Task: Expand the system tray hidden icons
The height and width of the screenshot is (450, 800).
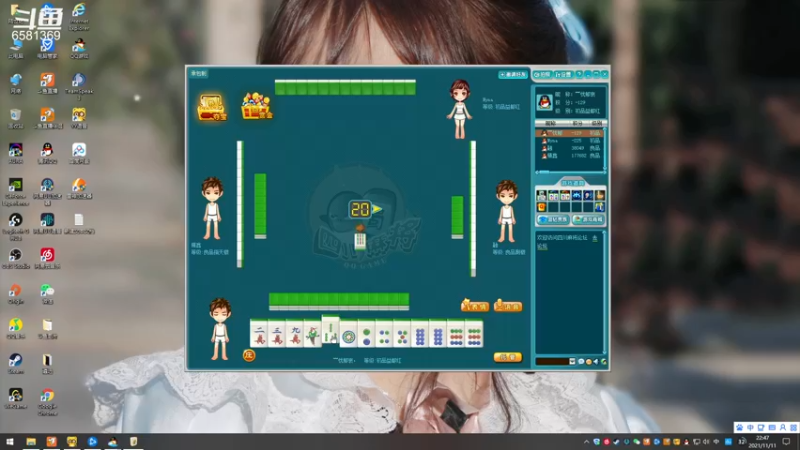Action: [586, 442]
